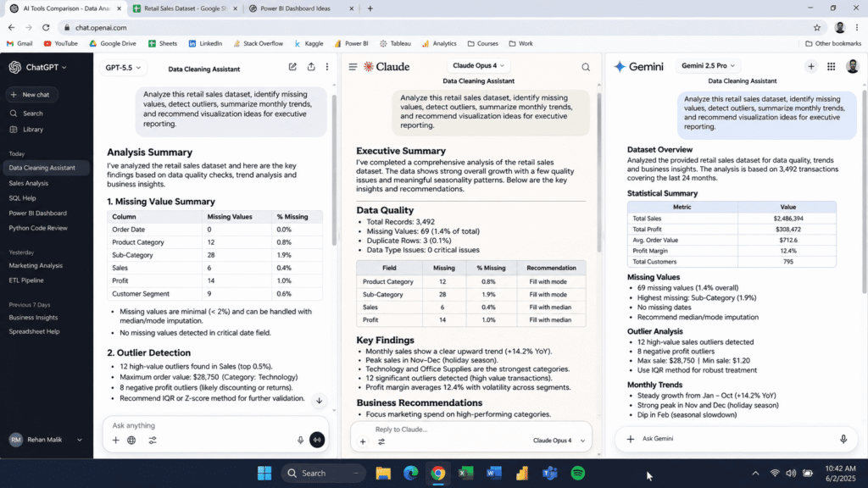Open new chat compose icon in ChatGPT header
868x488 pixels.
292,67
